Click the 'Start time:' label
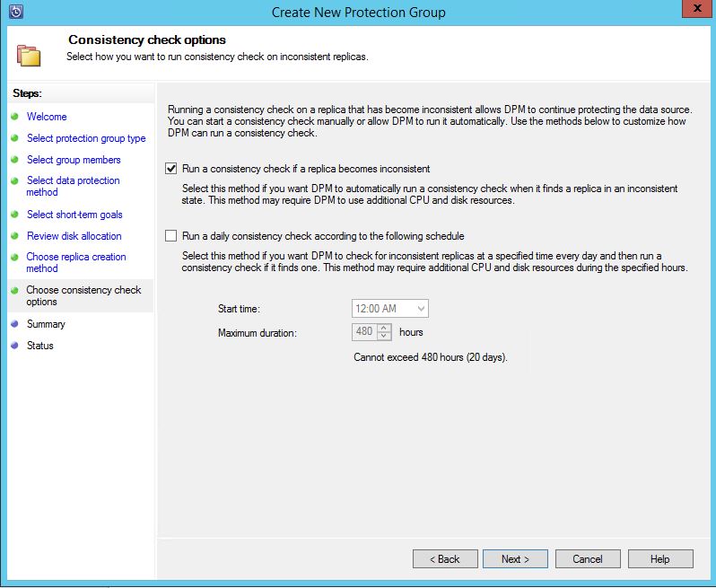The image size is (716, 588). pos(239,309)
